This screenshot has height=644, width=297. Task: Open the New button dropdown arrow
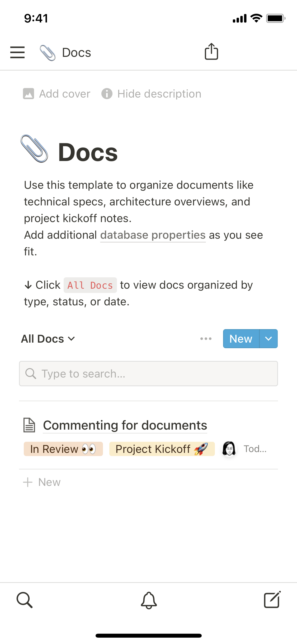point(269,339)
